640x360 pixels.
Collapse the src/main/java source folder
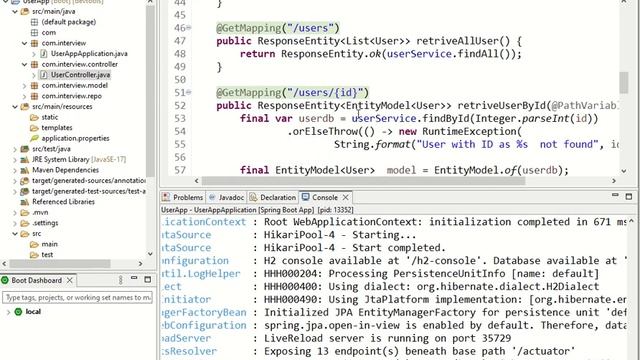coord(15,11)
